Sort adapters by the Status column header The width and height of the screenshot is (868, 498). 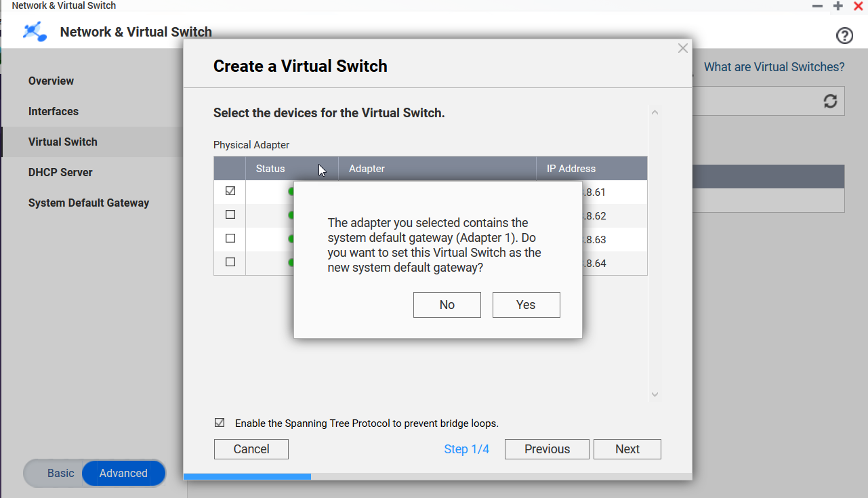(x=270, y=168)
